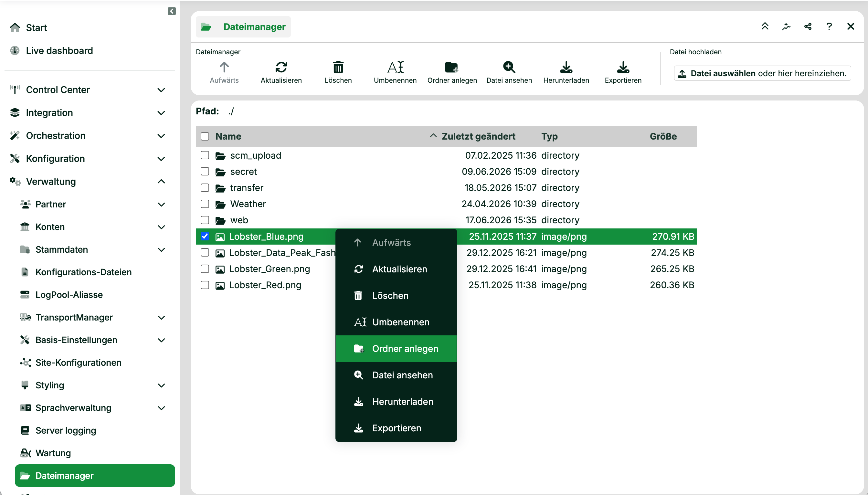868x495 pixels.
Task: Click the Lobster_Red.png image file icon
Action: [220, 285]
